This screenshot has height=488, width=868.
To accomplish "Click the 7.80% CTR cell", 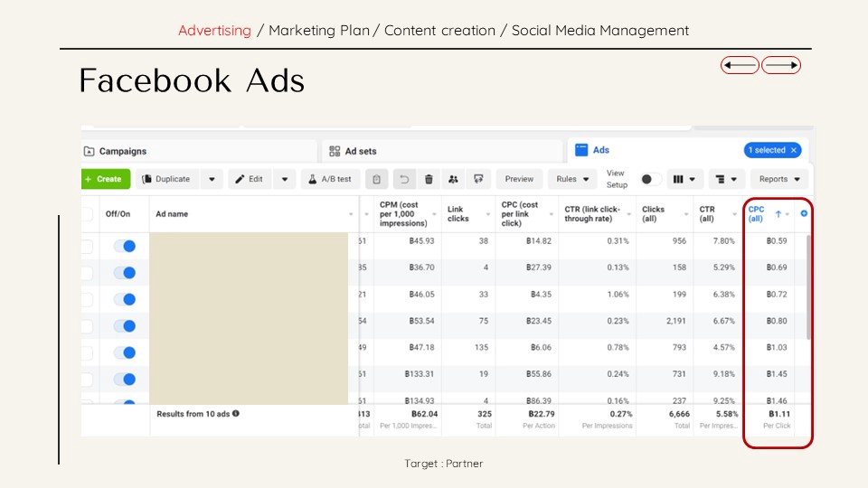I will (723, 240).
